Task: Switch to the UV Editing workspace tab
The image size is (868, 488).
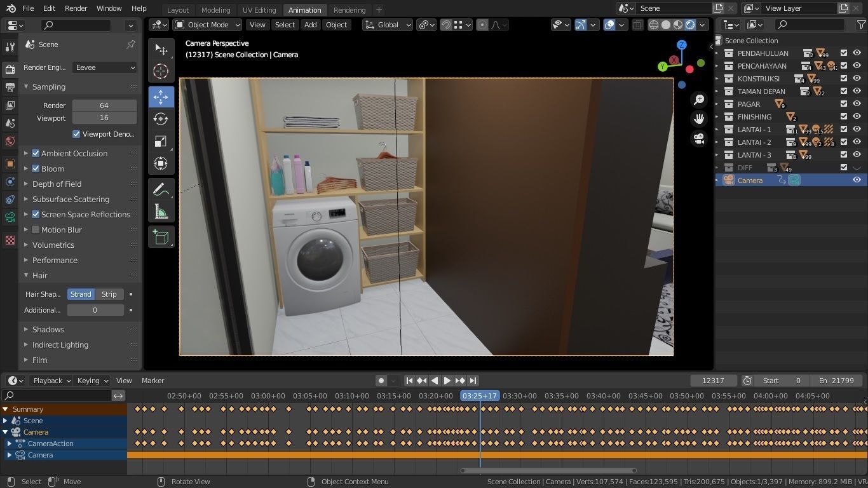Action: click(x=259, y=10)
